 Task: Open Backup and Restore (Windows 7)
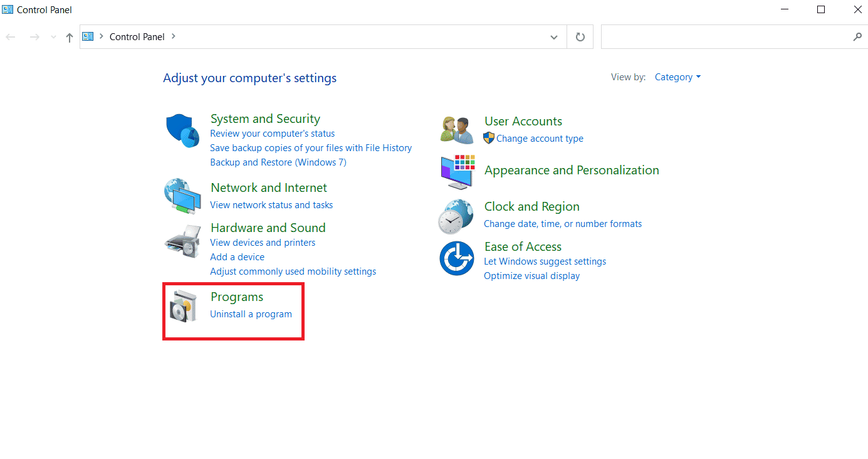pyautogui.click(x=278, y=162)
